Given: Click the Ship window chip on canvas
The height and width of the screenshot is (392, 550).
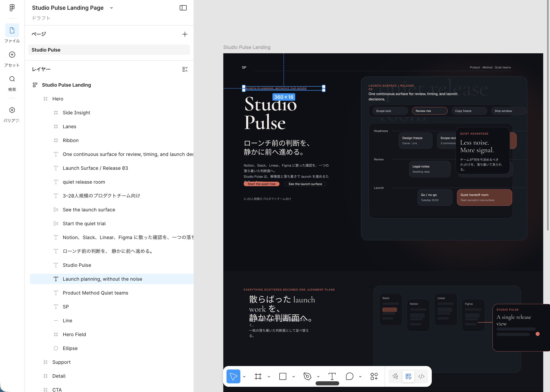Looking at the screenshot, I should click(x=509, y=111).
